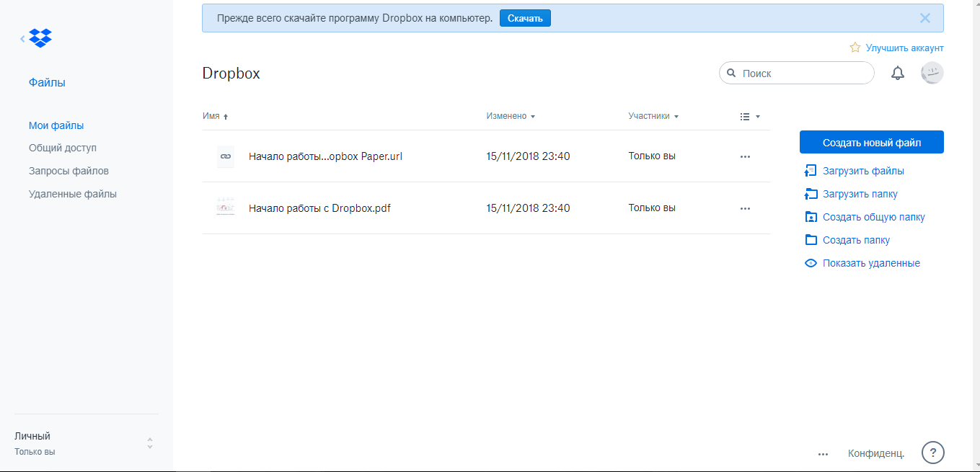Screen dimensions: 980x472
Task: Open the list view layout dropdown
Action: point(750,116)
